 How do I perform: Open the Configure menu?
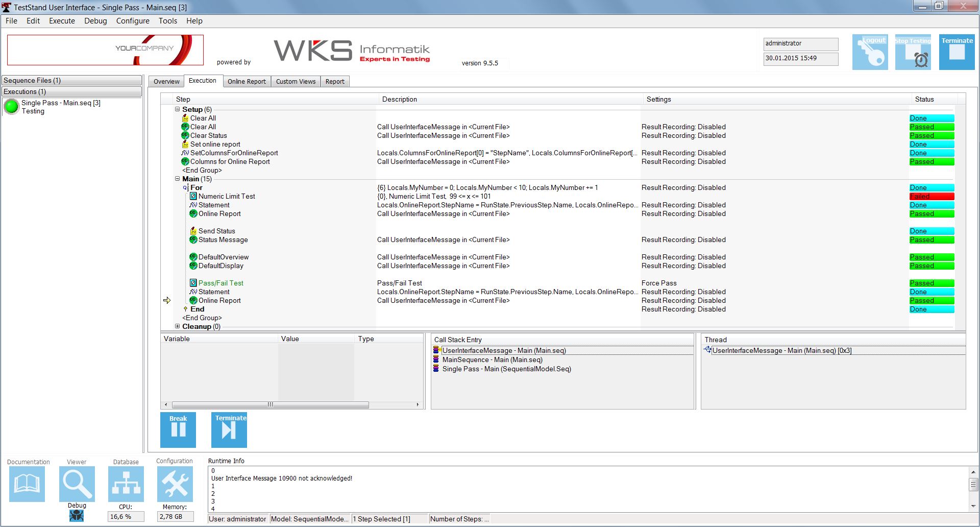point(133,21)
